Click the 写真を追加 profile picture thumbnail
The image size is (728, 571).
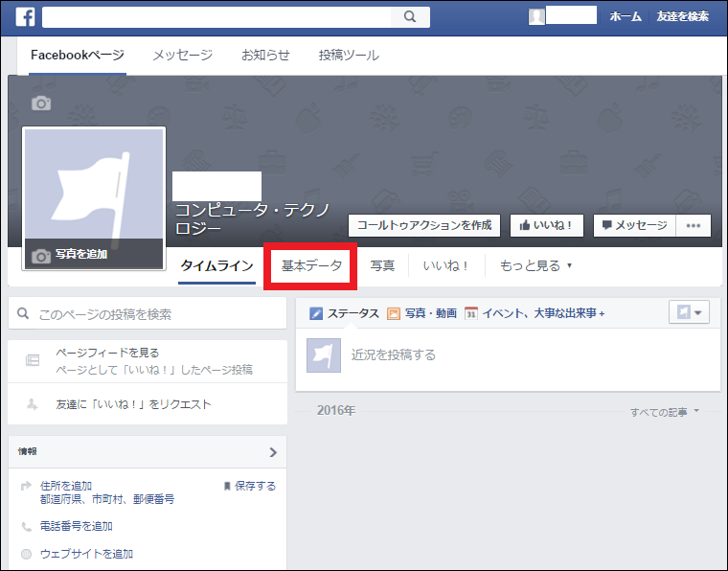point(94,197)
